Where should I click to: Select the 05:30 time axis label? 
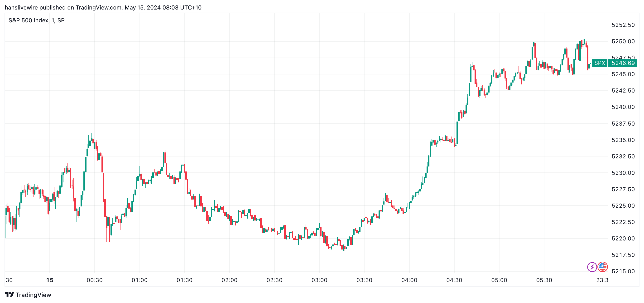click(544, 280)
